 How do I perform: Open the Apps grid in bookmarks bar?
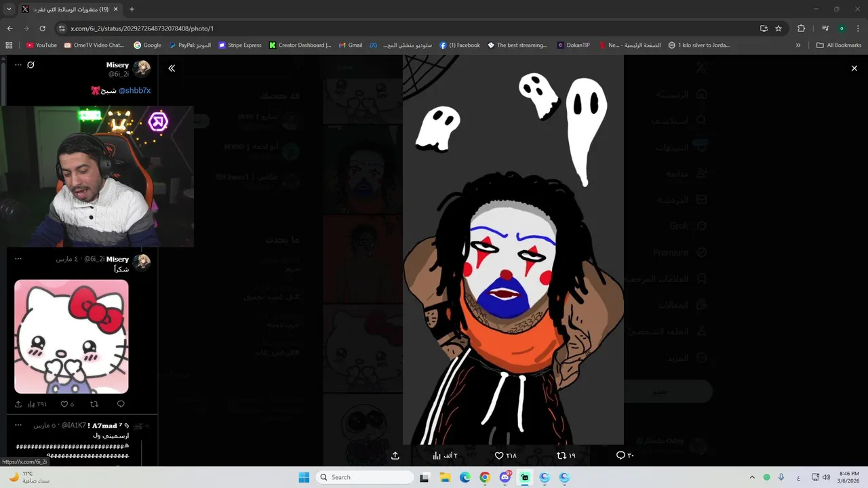(x=9, y=45)
